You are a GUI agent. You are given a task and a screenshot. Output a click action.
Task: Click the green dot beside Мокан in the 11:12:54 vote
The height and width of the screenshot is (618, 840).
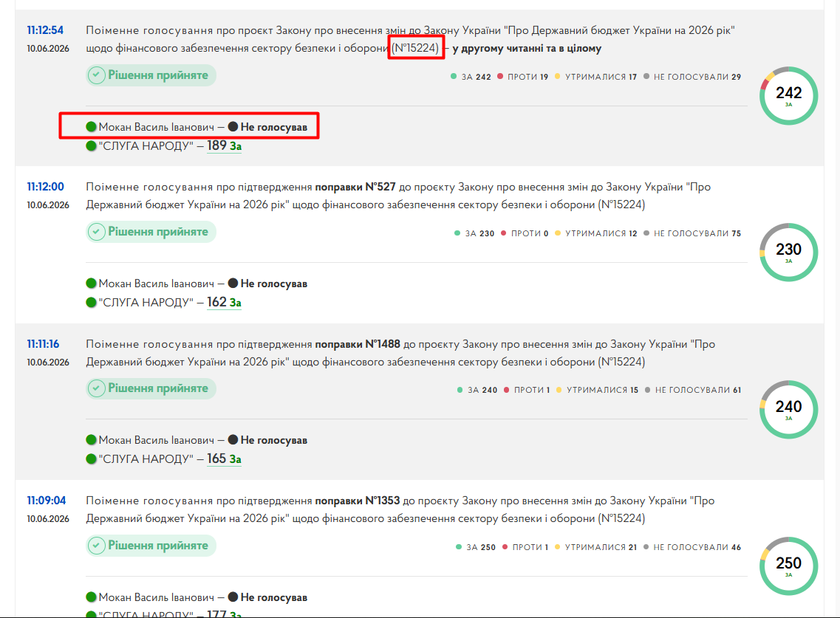[x=91, y=127]
